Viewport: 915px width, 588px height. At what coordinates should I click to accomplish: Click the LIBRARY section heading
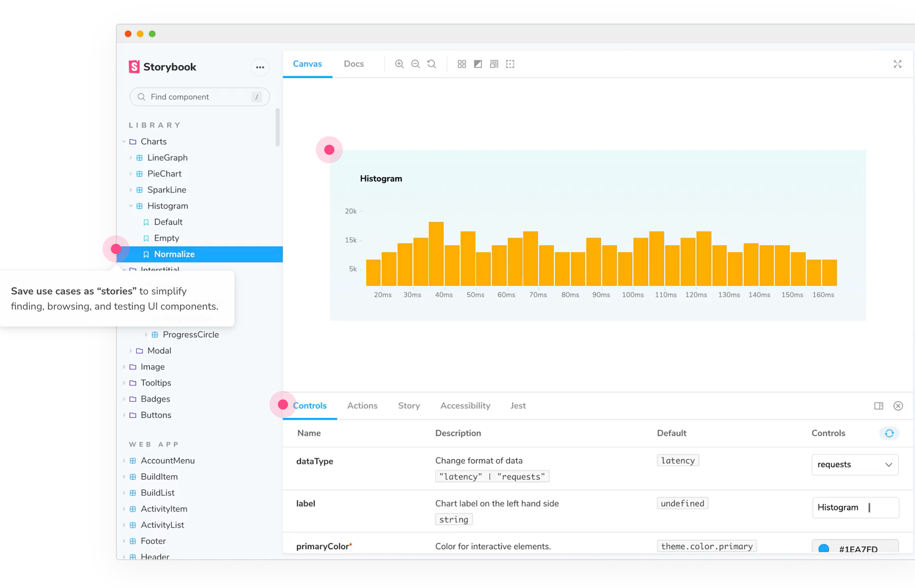pos(155,125)
